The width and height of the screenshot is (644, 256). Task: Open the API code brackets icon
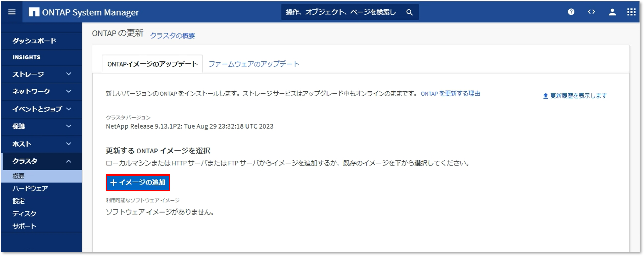point(592,12)
